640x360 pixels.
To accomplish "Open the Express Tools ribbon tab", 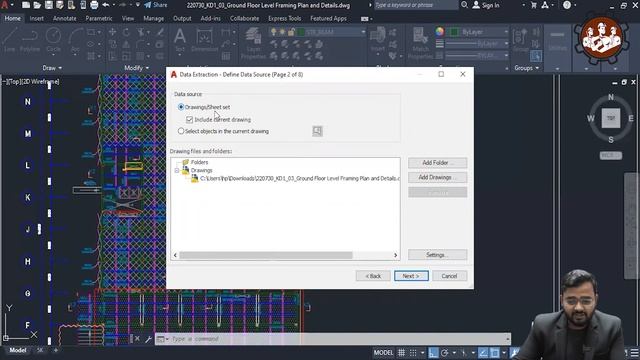I will coord(284,18).
